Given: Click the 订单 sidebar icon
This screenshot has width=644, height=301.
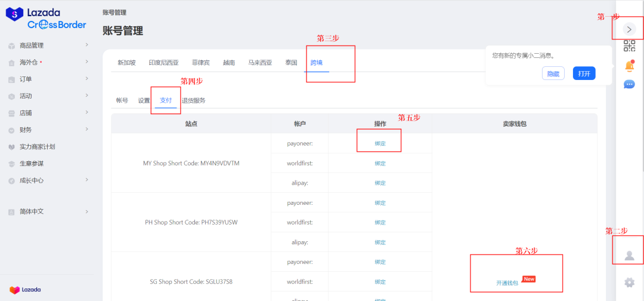Looking at the screenshot, I should point(12,79).
